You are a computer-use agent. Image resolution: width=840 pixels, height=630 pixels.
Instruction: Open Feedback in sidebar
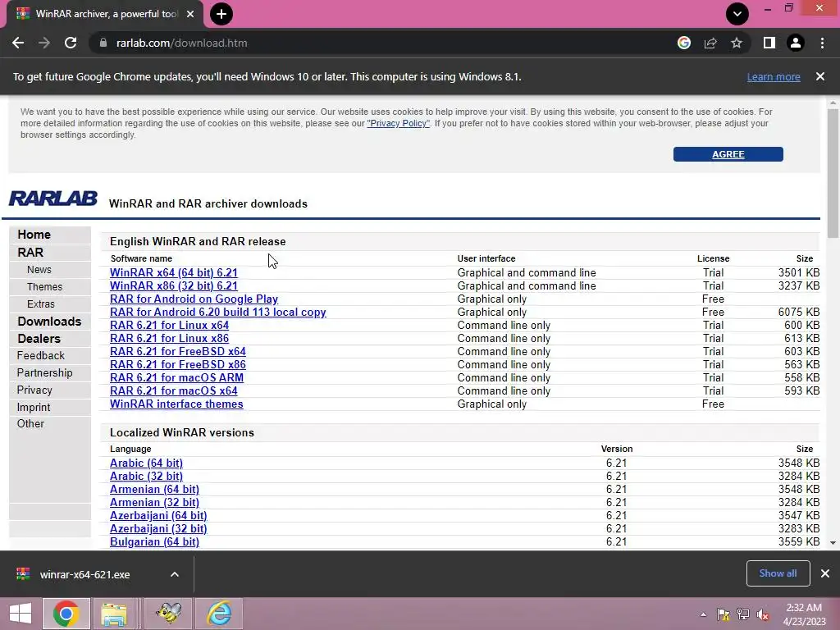[41, 356]
